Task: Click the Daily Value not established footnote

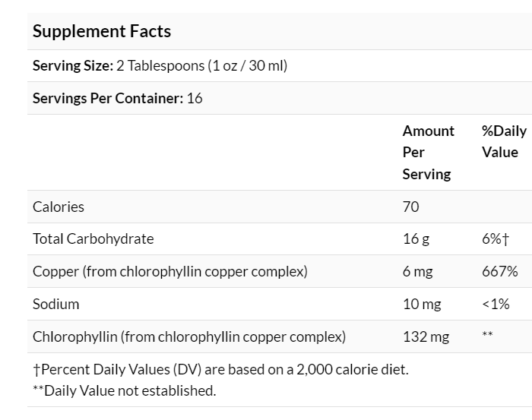Action: pos(125,390)
